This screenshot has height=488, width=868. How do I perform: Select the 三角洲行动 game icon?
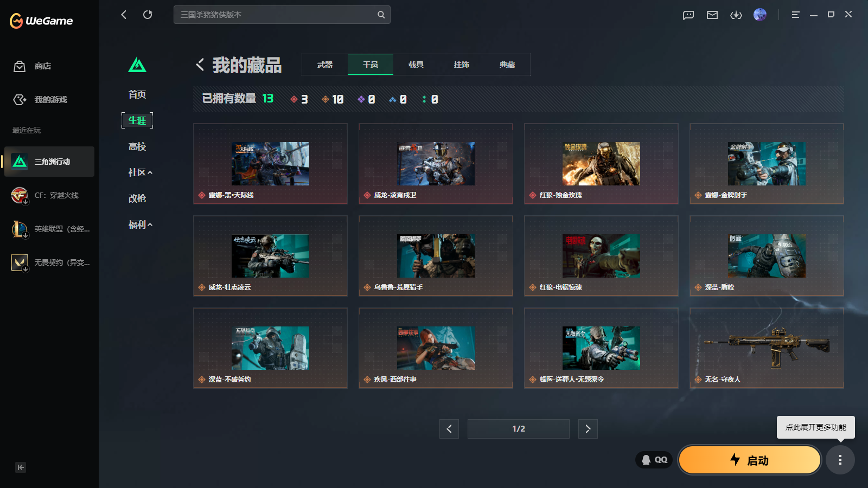click(20, 162)
